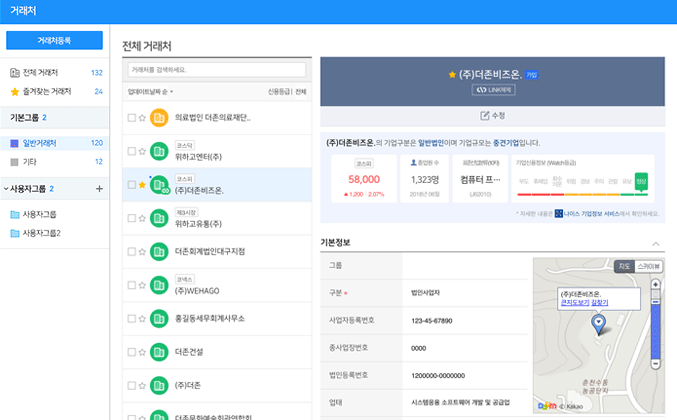Click the green company icon of 위하고엔터(주)
677x420 pixels.
coord(159,151)
